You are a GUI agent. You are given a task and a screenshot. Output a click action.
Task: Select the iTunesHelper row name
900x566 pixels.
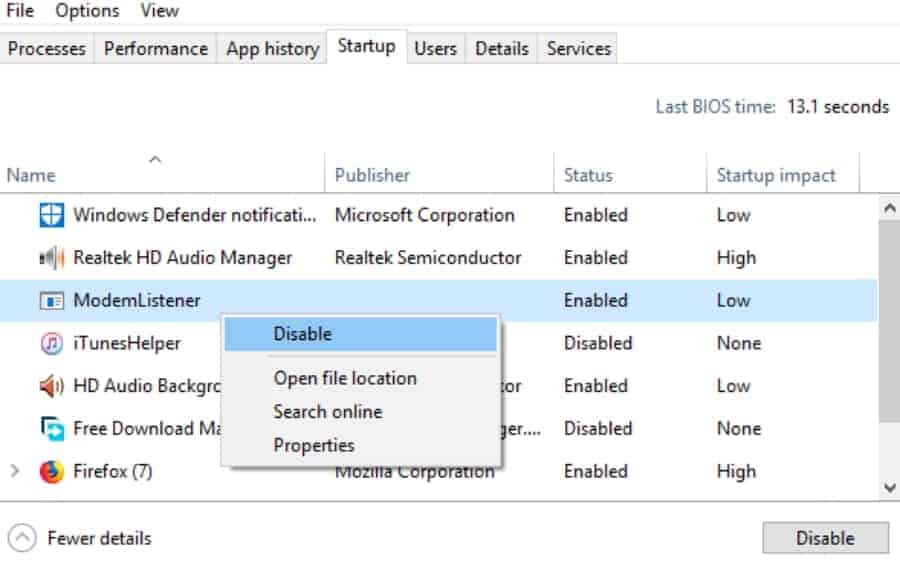(x=127, y=343)
